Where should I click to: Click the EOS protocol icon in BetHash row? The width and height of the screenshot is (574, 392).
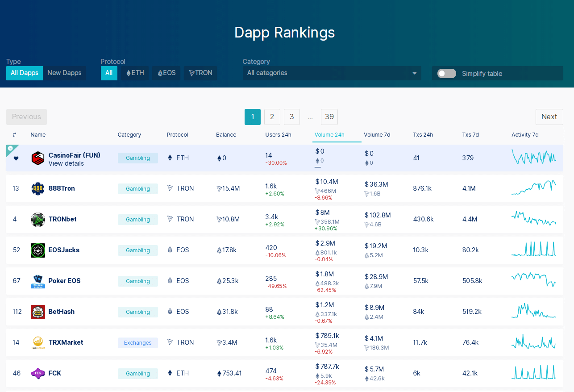click(170, 311)
